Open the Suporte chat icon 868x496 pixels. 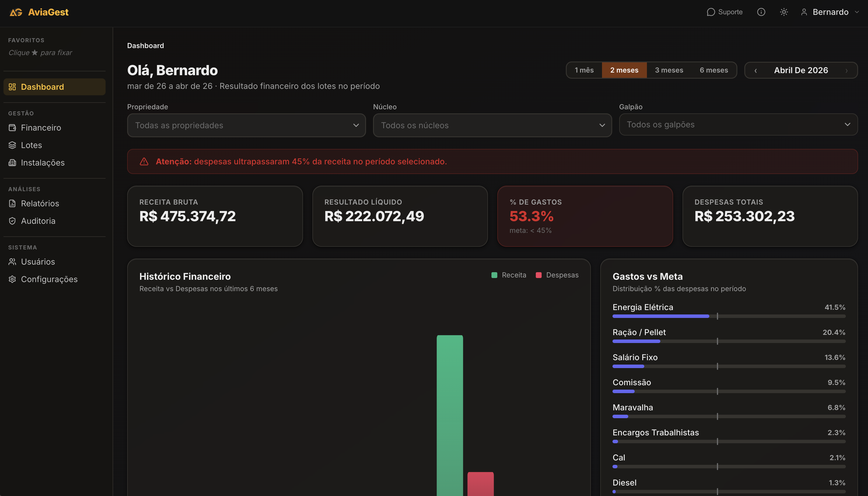710,12
